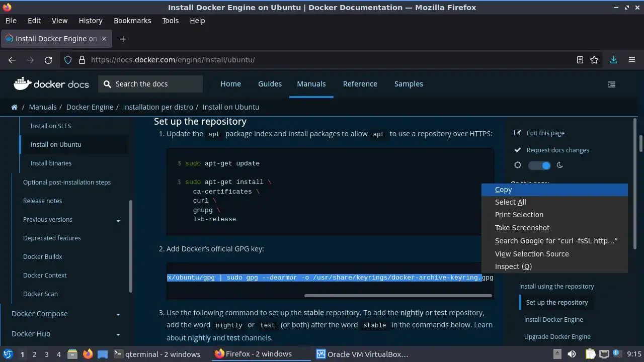Open the File menu
644x362 pixels.
pos(11,21)
